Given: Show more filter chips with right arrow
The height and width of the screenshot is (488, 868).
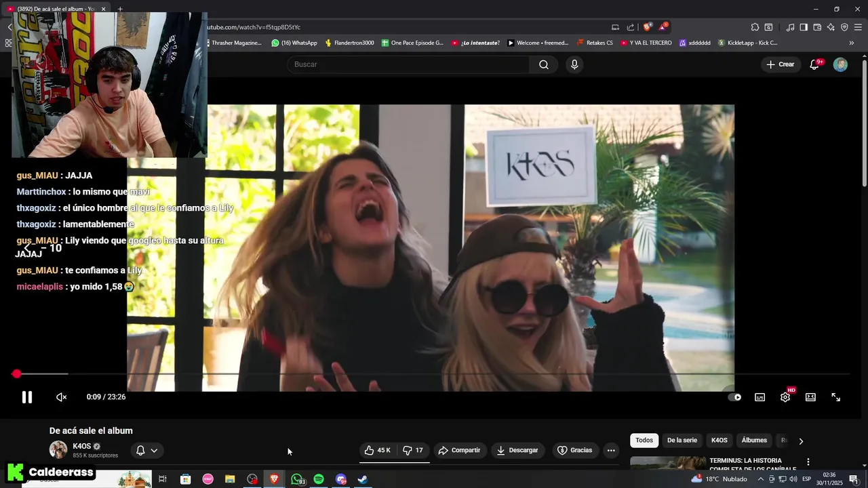Looking at the screenshot, I should (801, 441).
